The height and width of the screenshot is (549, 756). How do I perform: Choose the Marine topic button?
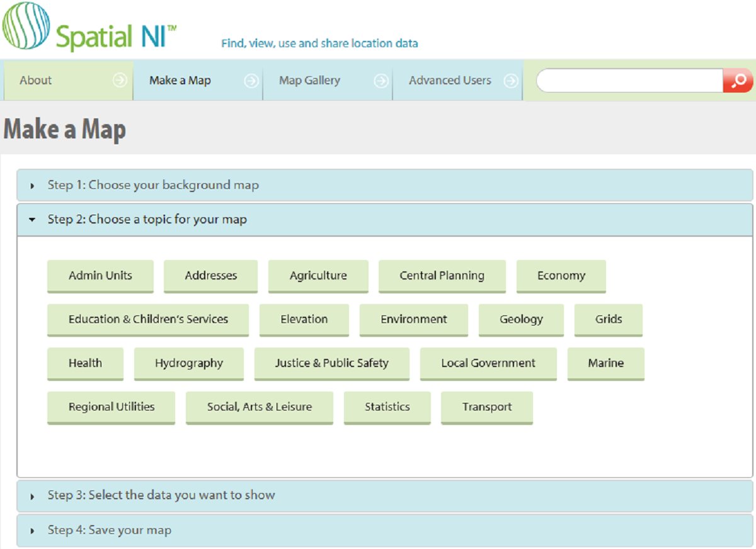point(606,364)
